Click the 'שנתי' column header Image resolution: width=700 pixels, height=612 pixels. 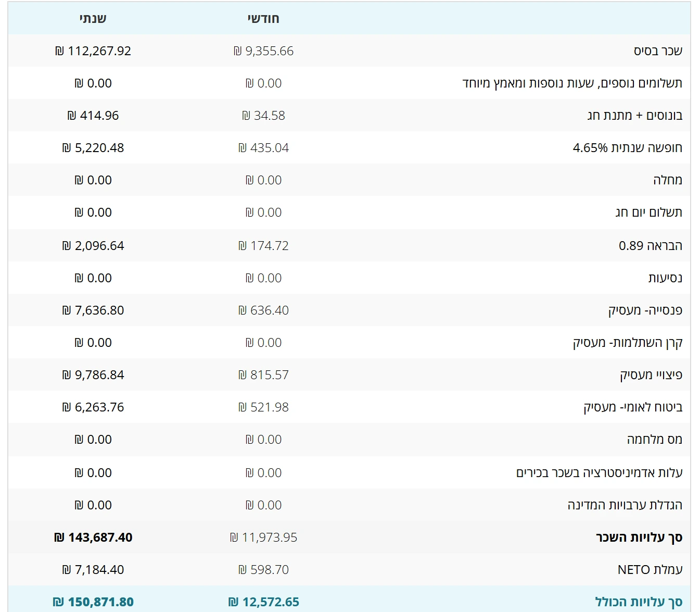pos(93,19)
